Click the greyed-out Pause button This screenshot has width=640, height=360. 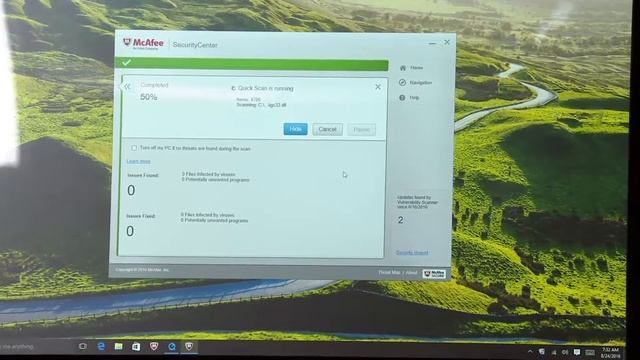(x=362, y=130)
